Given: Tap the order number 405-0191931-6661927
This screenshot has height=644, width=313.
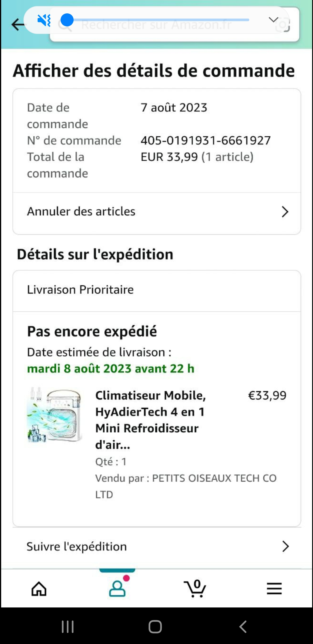Looking at the screenshot, I should (x=205, y=141).
